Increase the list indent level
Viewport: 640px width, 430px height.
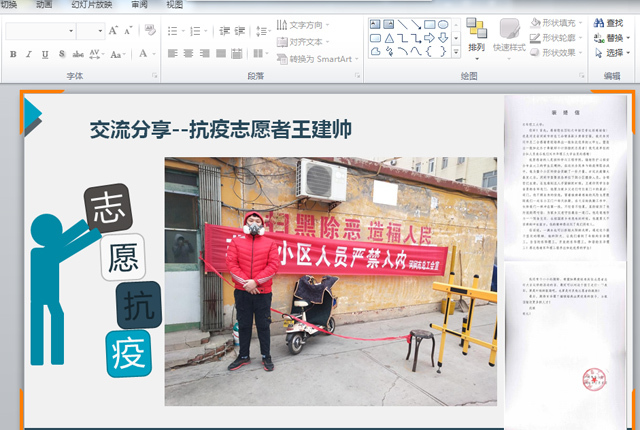point(240,31)
